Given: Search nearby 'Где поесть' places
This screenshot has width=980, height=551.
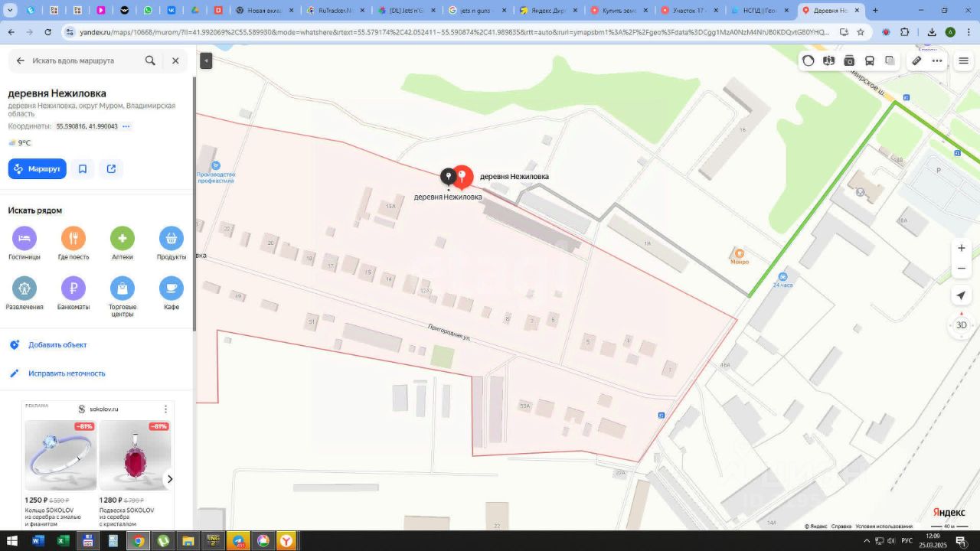Looking at the screenshot, I should coord(73,243).
